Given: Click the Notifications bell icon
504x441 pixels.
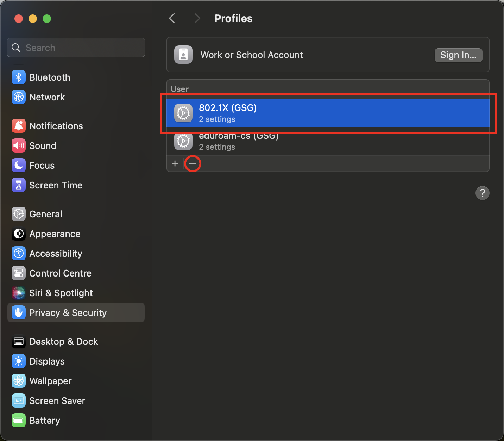Looking at the screenshot, I should click(x=18, y=126).
